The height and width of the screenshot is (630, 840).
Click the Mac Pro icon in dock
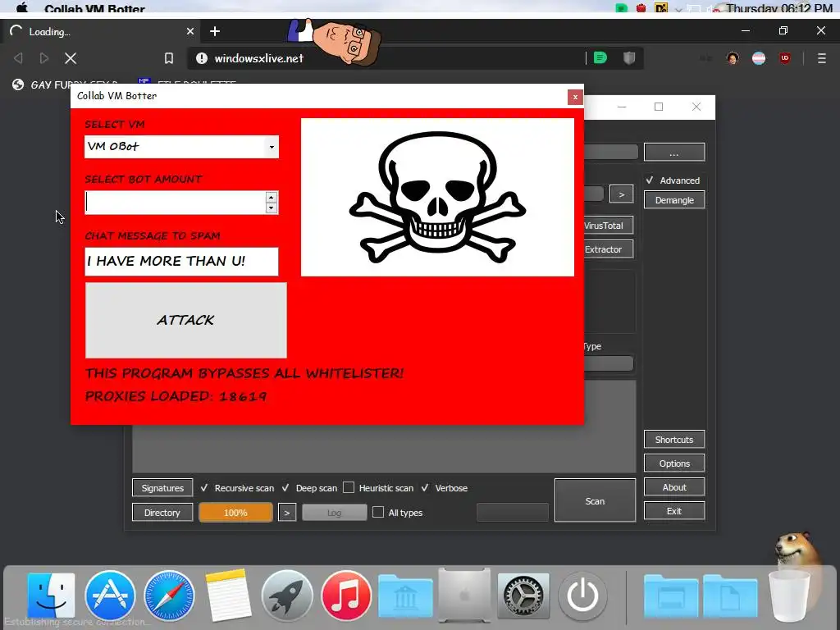click(464, 596)
